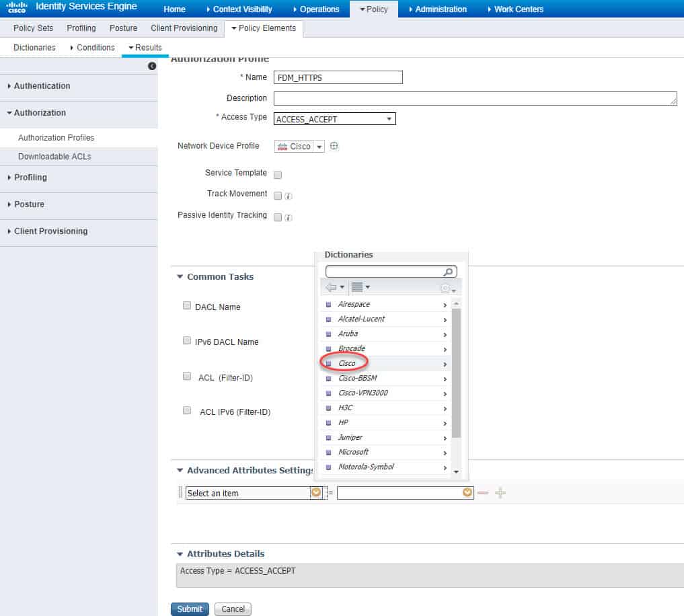Click the Track Movement info icon
The width and height of the screenshot is (684, 616).
coord(289,196)
